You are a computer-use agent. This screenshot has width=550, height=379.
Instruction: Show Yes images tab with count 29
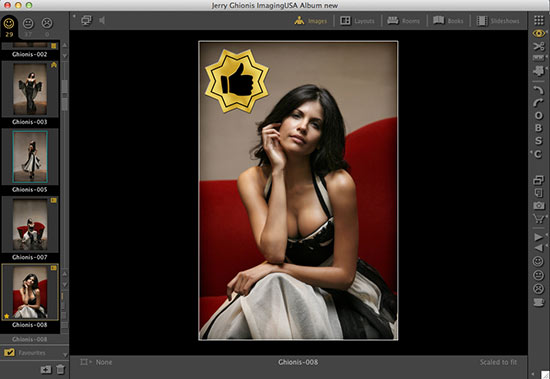pos(9,27)
